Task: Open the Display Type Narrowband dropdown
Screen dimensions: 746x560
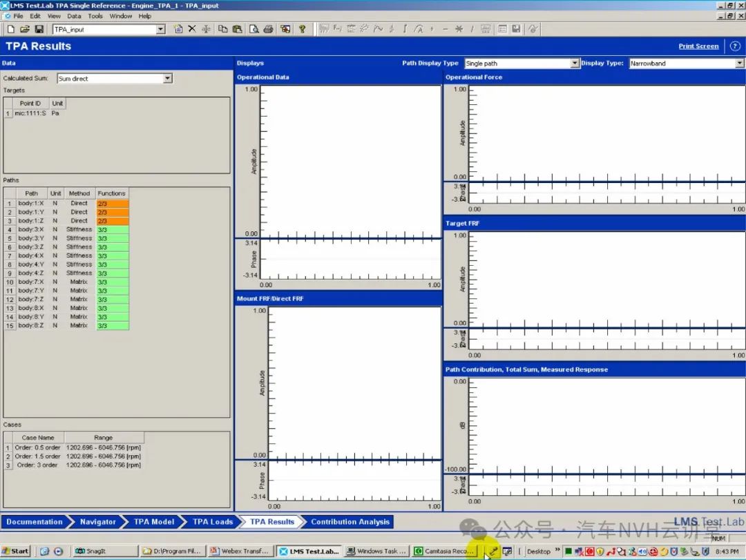Action: 739,64
